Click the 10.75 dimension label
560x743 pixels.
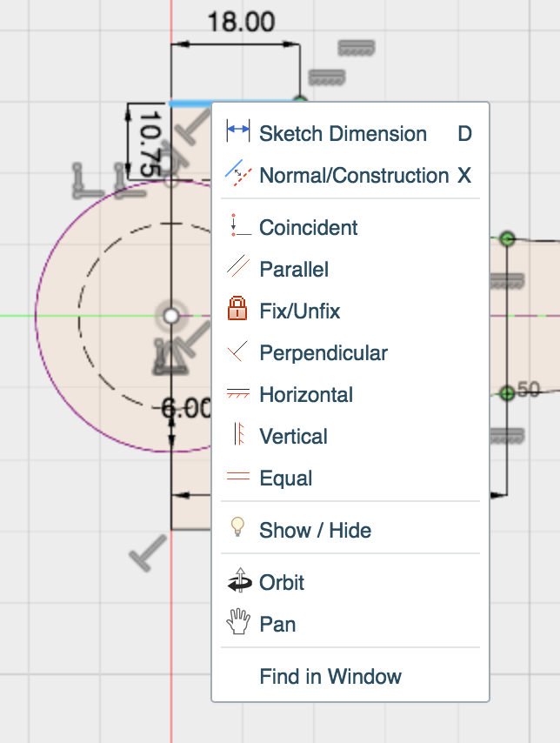pos(152,141)
